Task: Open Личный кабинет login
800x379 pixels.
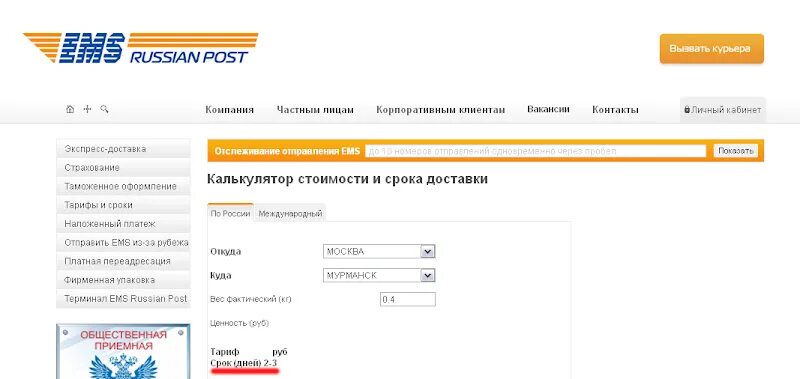Action: click(x=723, y=110)
